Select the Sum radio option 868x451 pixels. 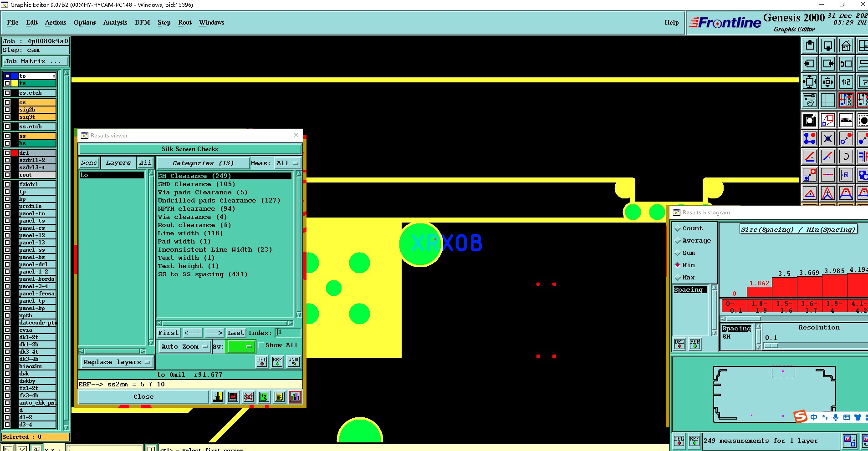tap(678, 253)
